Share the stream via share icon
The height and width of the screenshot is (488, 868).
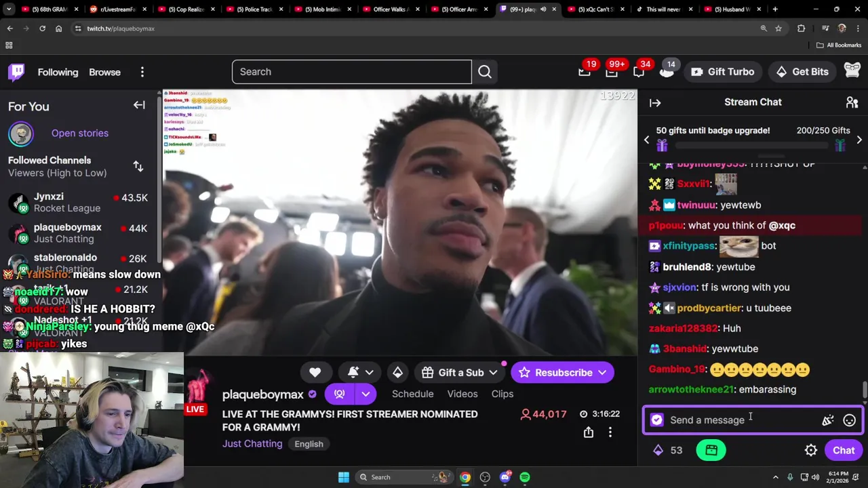tap(589, 432)
